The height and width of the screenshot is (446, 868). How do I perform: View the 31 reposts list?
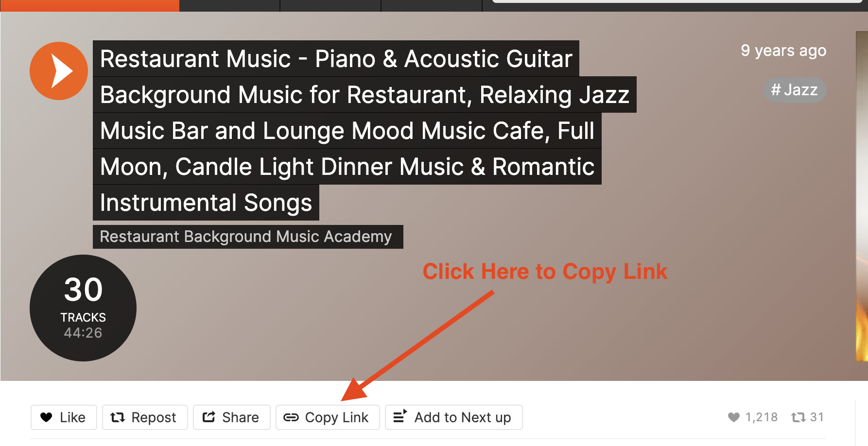[807, 417]
